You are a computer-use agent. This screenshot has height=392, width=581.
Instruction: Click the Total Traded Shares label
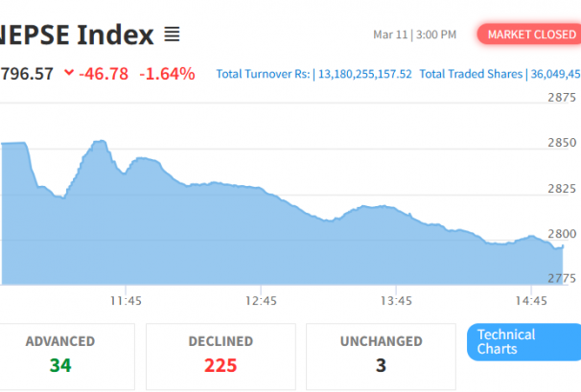pos(472,74)
